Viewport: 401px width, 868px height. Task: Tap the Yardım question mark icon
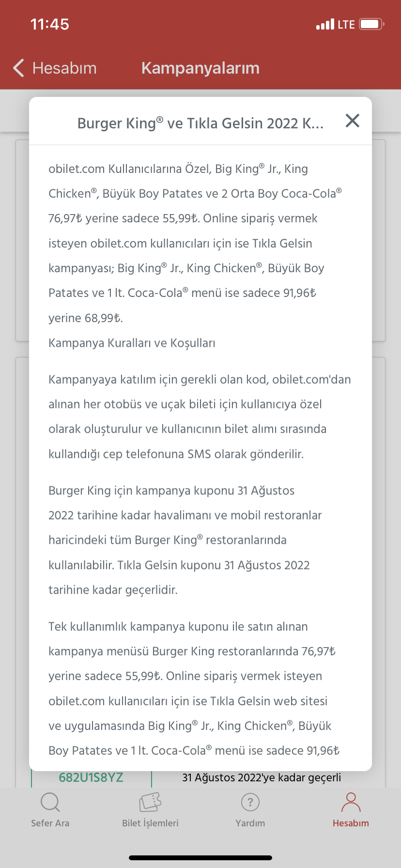[x=250, y=803]
